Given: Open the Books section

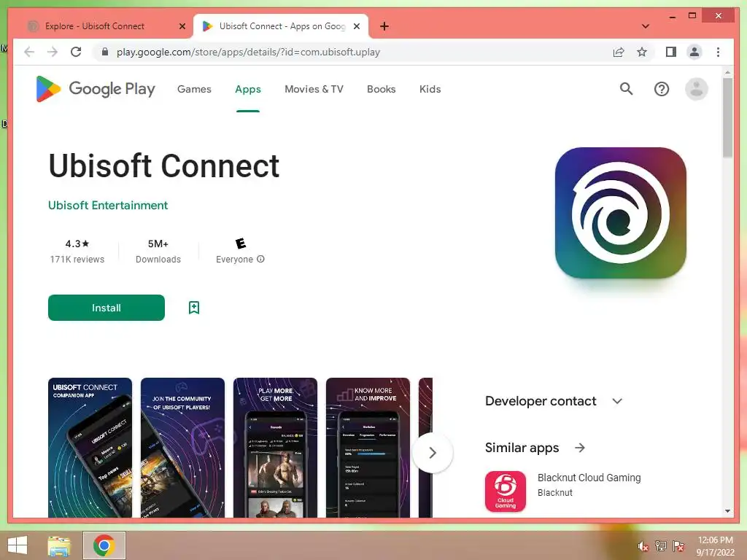Looking at the screenshot, I should click(x=381, y=89).
